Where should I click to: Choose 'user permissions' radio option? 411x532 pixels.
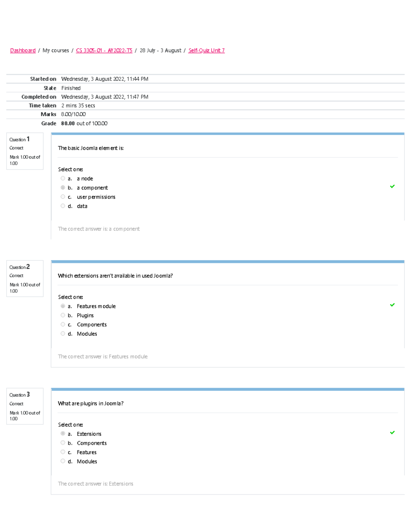click(63, 197)
